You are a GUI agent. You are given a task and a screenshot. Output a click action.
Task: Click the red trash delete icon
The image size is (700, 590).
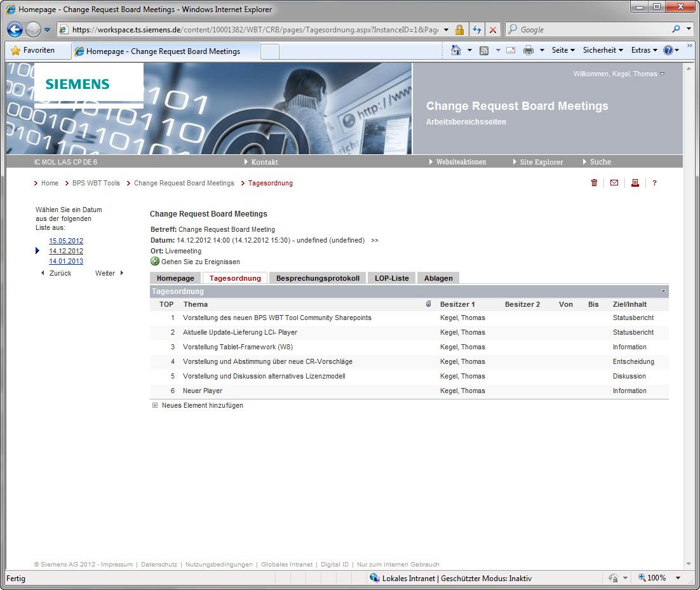coord(594,183)
